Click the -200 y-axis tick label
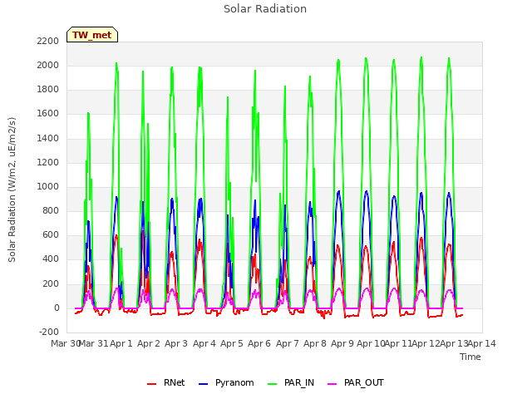The width and height of the screenshot is (532, 399). [x=49, y=332]
